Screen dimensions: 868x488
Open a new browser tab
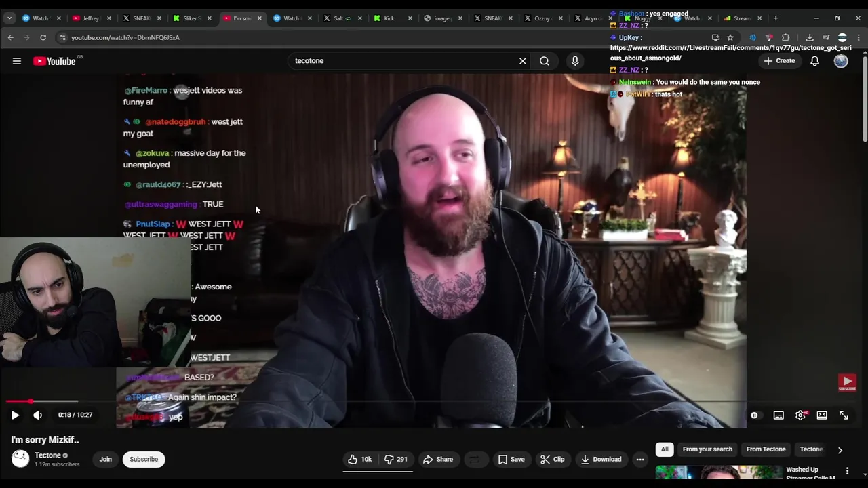(x=776, y=18)
